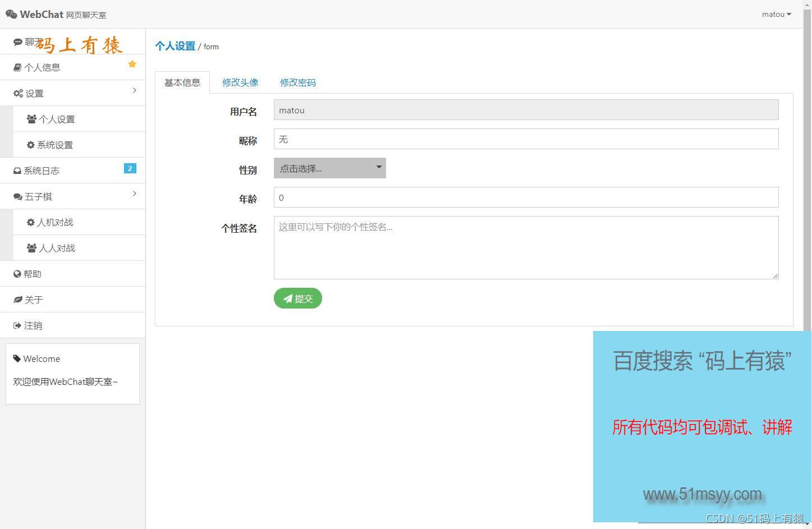Viewport: 812px width, 529px height.
Task: Select 系统设置 in the sidebar
Action: [x=79, y=145]
